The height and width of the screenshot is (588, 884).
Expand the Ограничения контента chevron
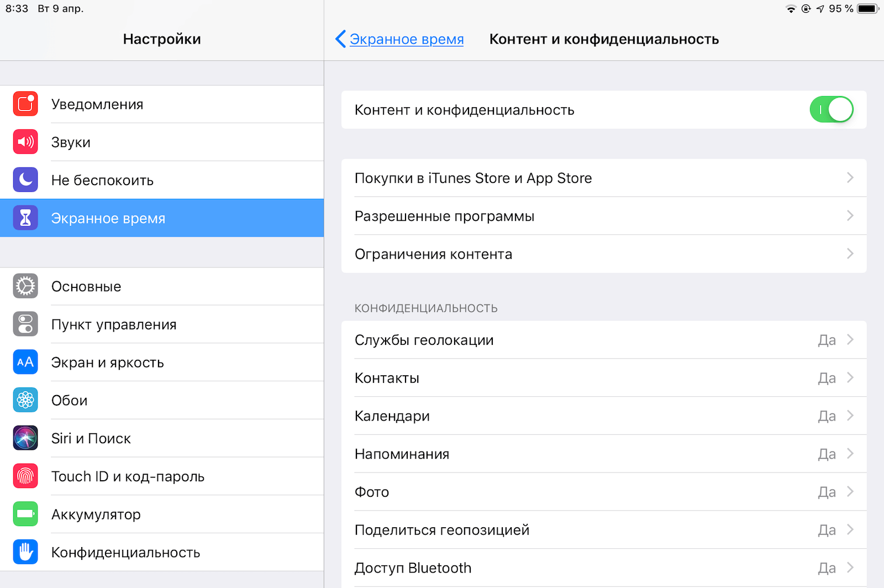[850, 254]
